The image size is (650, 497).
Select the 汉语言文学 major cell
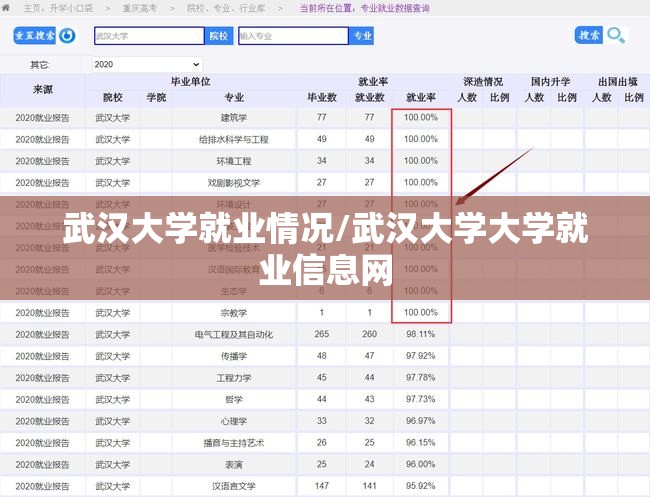(x=234, y=486)
